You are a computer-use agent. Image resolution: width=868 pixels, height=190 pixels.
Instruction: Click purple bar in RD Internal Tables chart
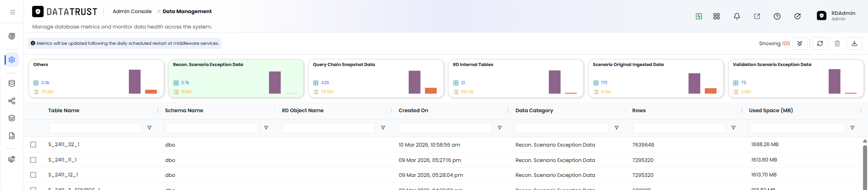[x=555, y=82]
